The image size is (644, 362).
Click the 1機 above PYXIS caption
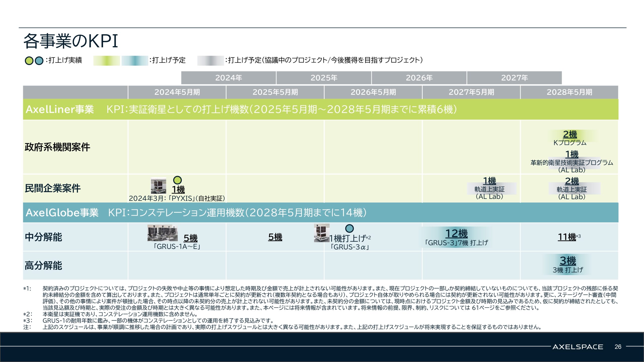[178, 189]
